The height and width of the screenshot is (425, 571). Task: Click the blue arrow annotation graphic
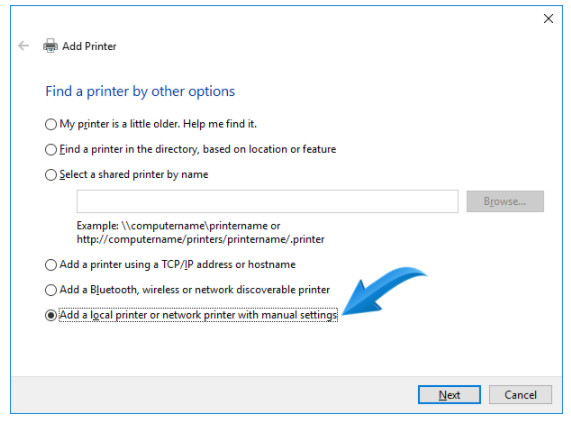(384, 290)
